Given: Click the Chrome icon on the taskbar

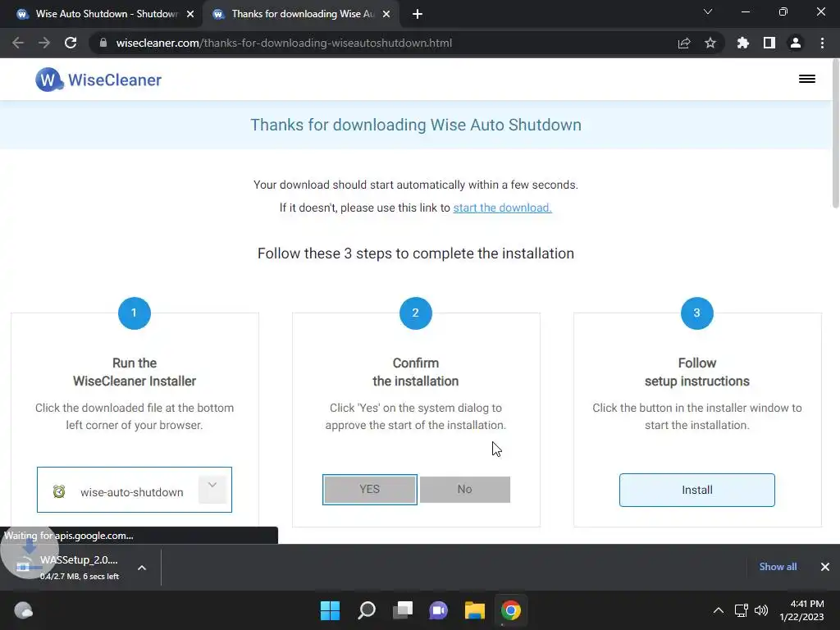Looking at the screenshot, I should pos(511,610).
